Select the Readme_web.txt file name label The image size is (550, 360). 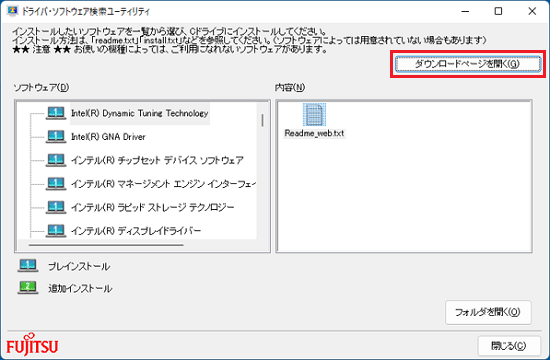(314, 133)
